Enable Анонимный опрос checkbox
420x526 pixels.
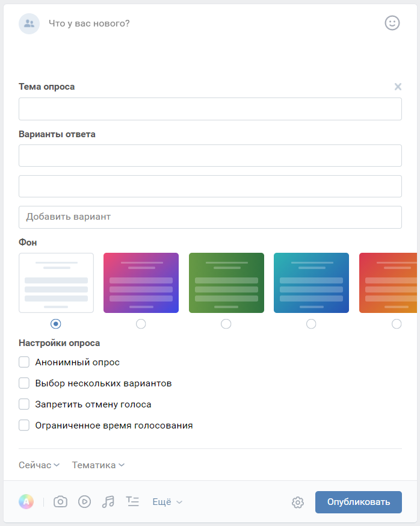(24, 362)
